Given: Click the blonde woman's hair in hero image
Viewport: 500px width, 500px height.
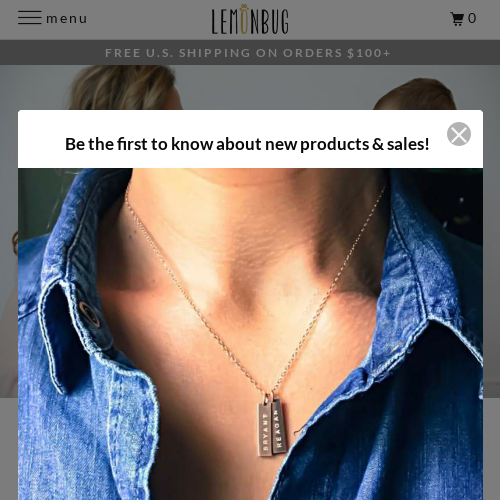Looking at the screenshot, I should (123, 87).
